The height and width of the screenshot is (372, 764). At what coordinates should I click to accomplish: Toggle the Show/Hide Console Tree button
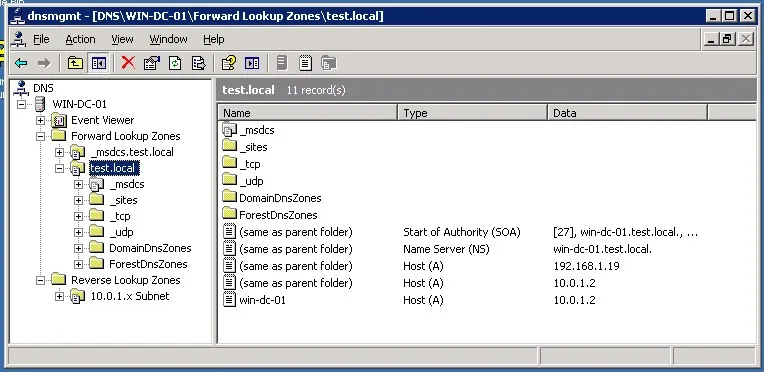pos(98,63)
